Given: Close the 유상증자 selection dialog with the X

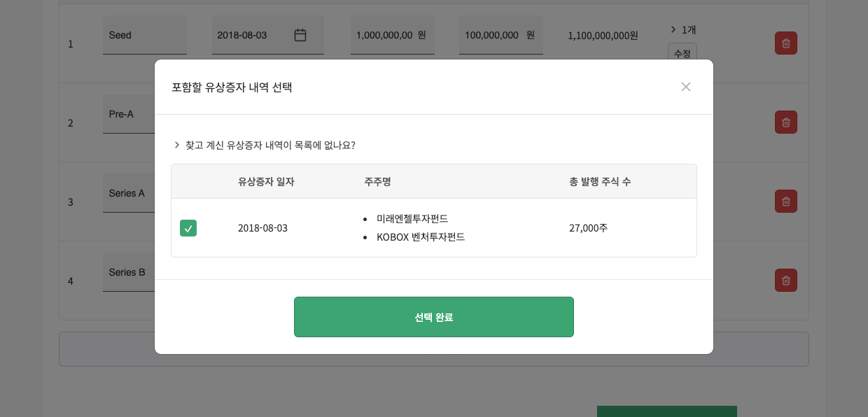Looking at the screenshot, I should [x=686, y=87].
